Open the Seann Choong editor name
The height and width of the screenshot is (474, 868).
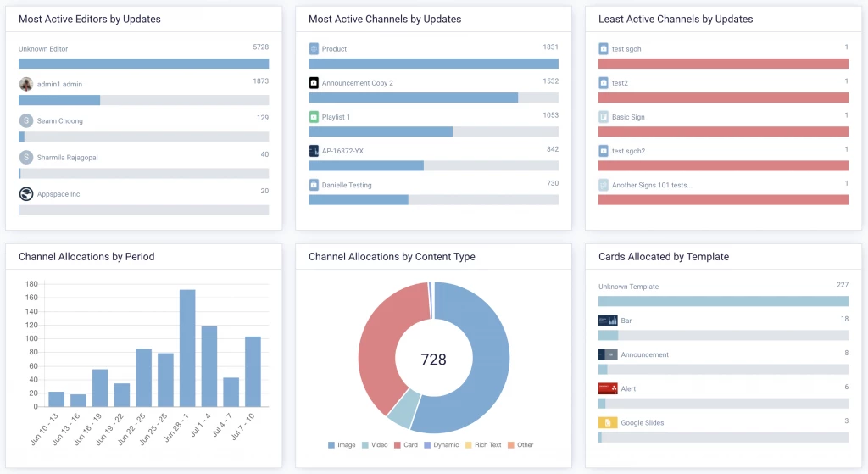pyautogui.click(x=60, y=120)
